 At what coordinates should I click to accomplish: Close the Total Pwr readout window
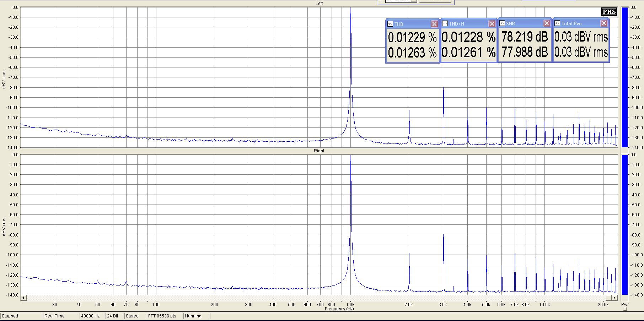point(604,23)
